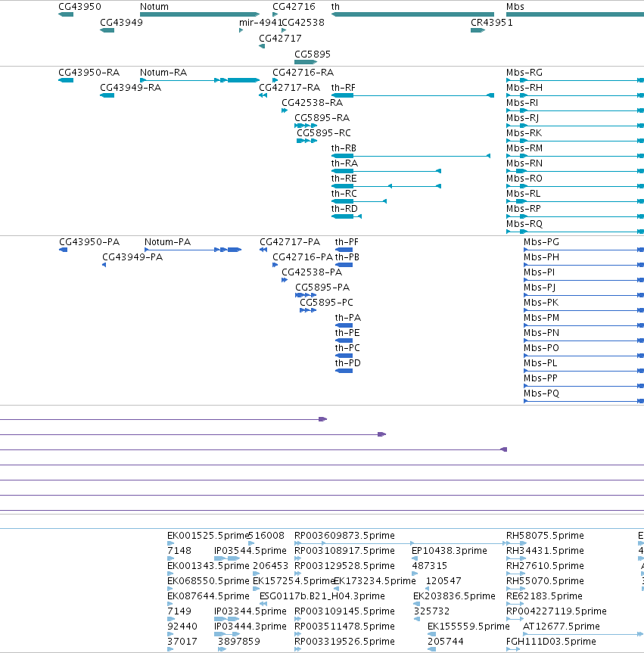This screenshot has width=644, height=653.
Task: Select the CG43950-PA protein label
Action: (89, 242)
